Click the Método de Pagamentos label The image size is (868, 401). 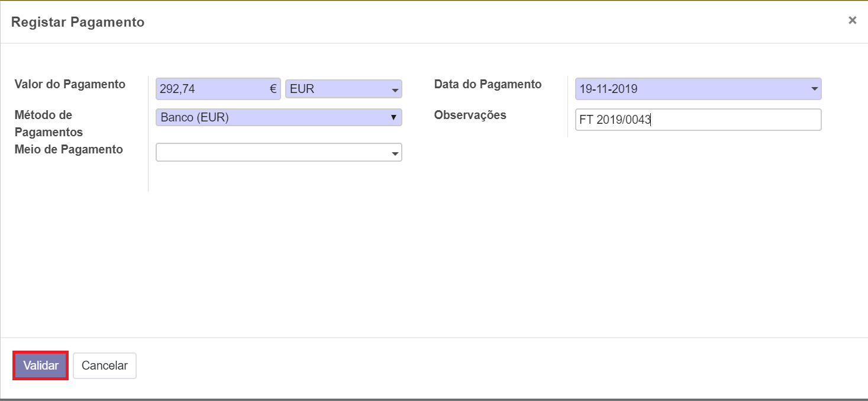point(49,123)
